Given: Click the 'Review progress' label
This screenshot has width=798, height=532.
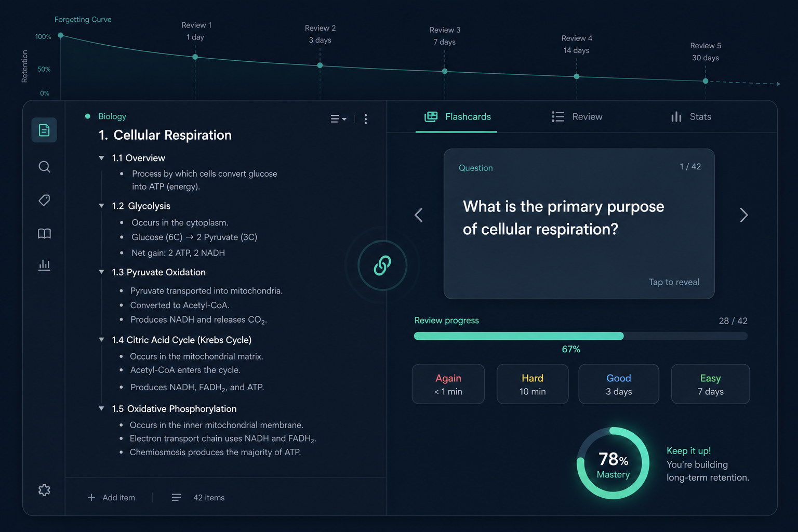Looking at the screenshot, I should [x=446, y=321].
